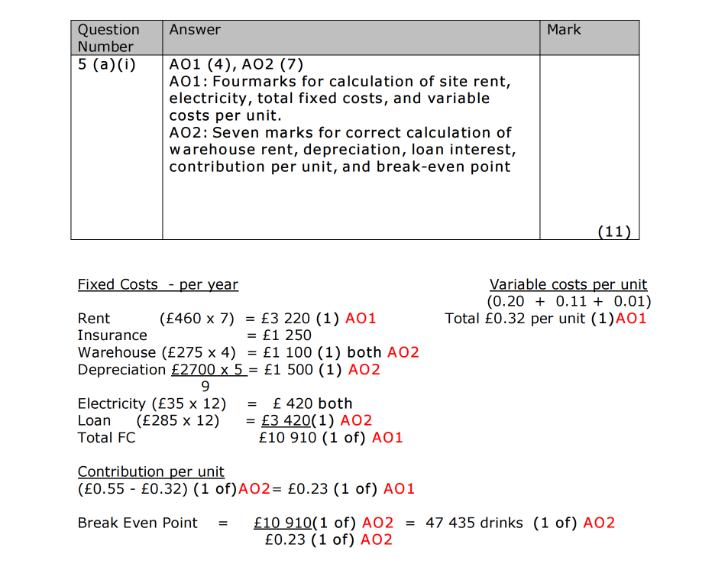
Task: Click the 'Answer' column header
Action: (x=194, y=30)
